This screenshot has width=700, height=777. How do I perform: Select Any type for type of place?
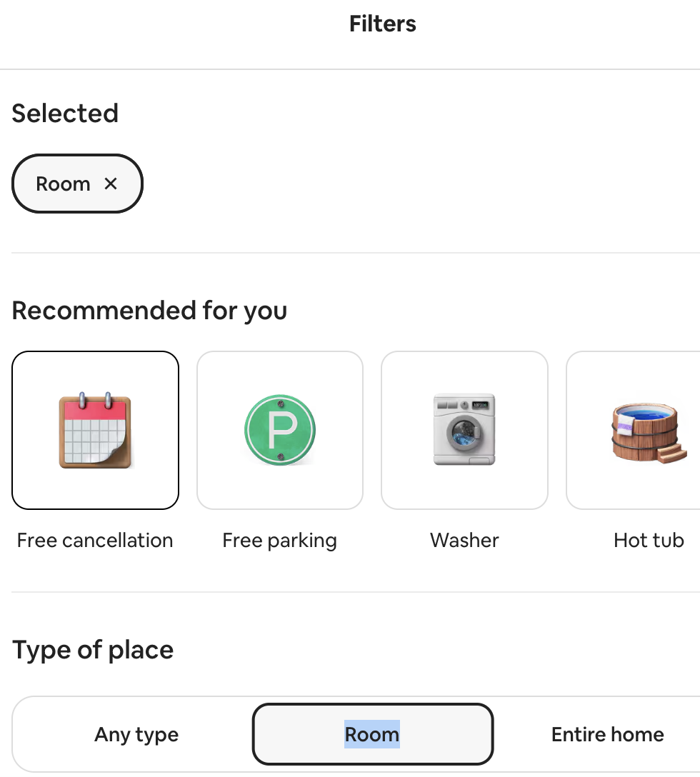tap(136, 734)
